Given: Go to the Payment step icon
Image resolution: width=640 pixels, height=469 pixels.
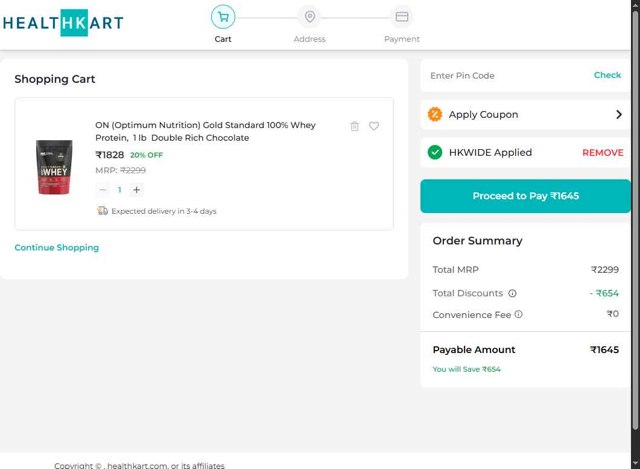Looking at the screenshot, I should click(402, 17).
